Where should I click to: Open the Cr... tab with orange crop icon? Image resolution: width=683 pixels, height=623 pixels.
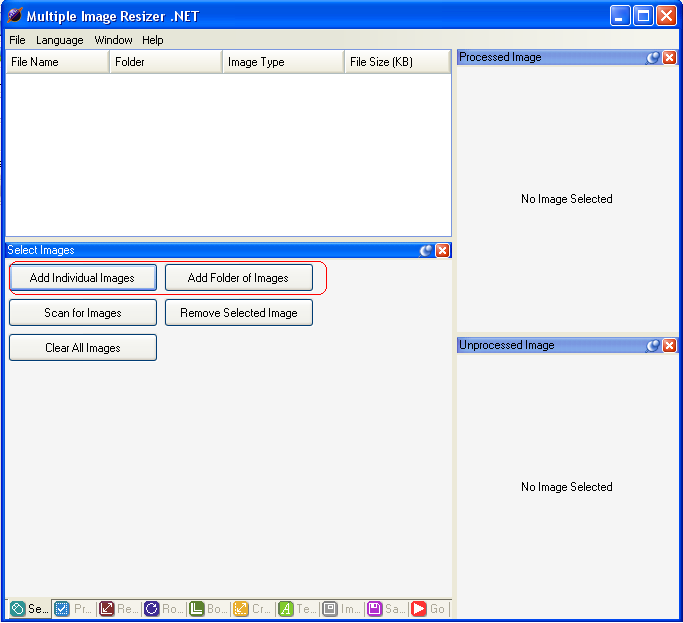(253, 608)
